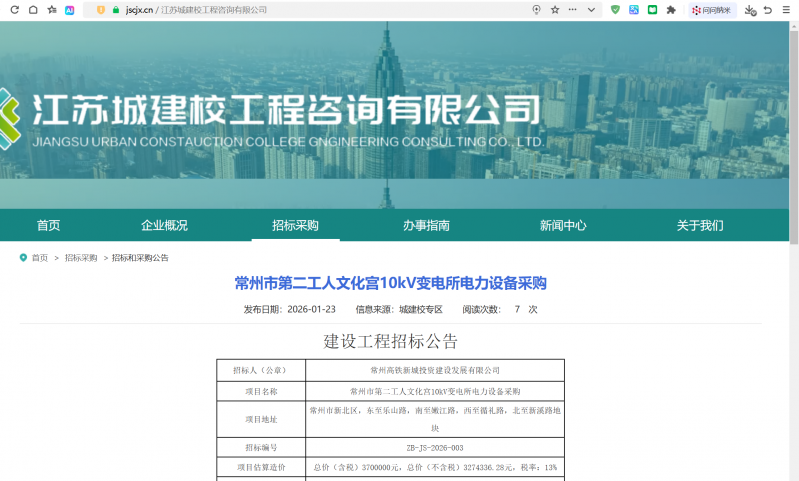Click the undo back arrow icon

tap(767, 9)
